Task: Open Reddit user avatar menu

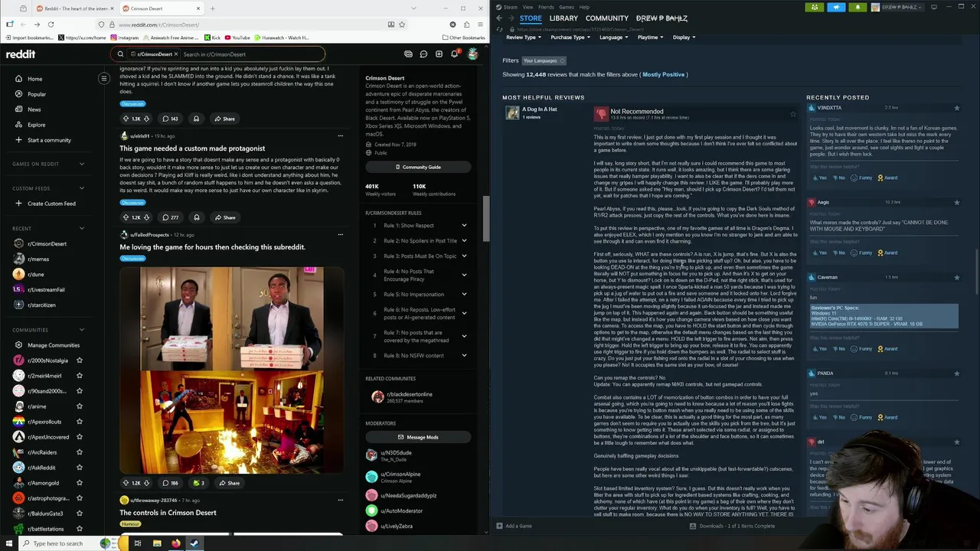Action: tap(472, 54)
